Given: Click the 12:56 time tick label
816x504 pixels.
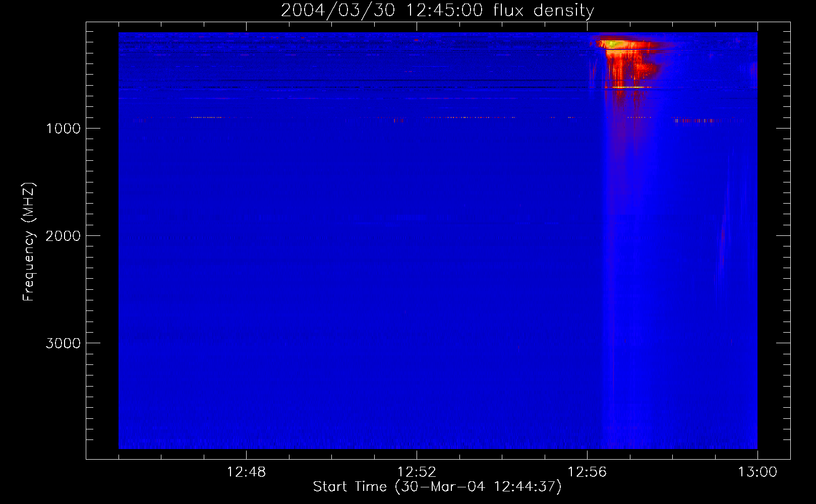Looking at the screenshot, I should [587, 472].
